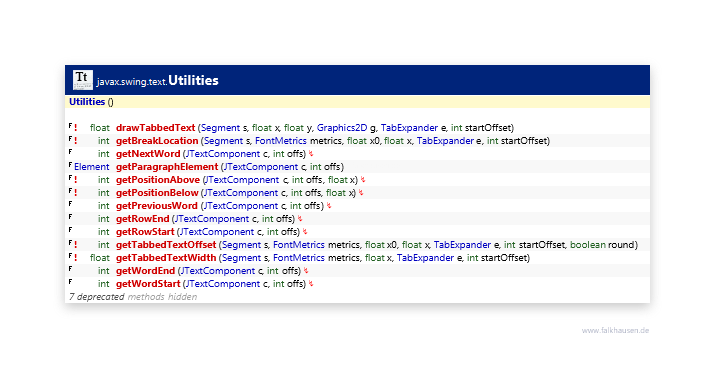
Task: Click the red exclamation mark beside drawTabbedText
Action: 76,128
